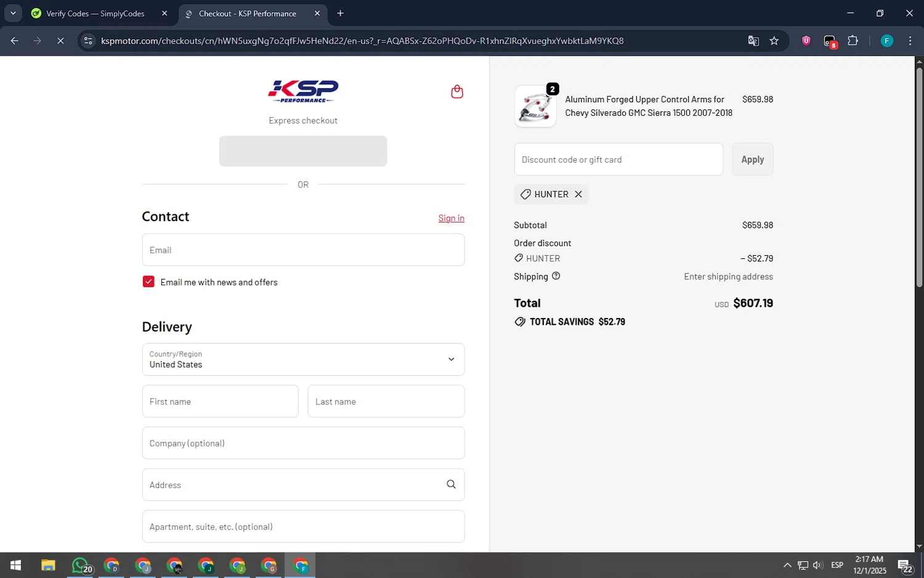Image resolution: width=924 pixels, height=578 pixels.
Task: Open the red shield extension icon
Action: pyautogui.click(x=806, y=41)
